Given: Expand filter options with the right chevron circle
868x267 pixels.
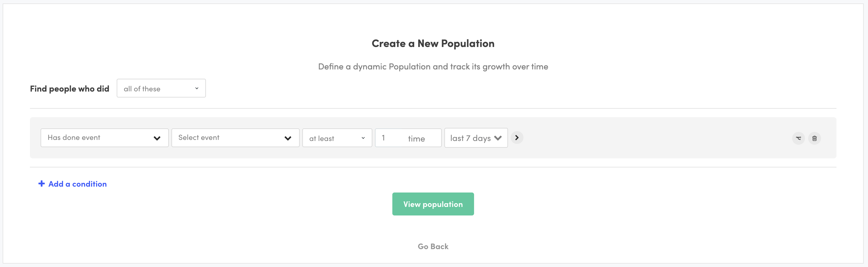Looking at the screenshot, I should pos(517,138).
